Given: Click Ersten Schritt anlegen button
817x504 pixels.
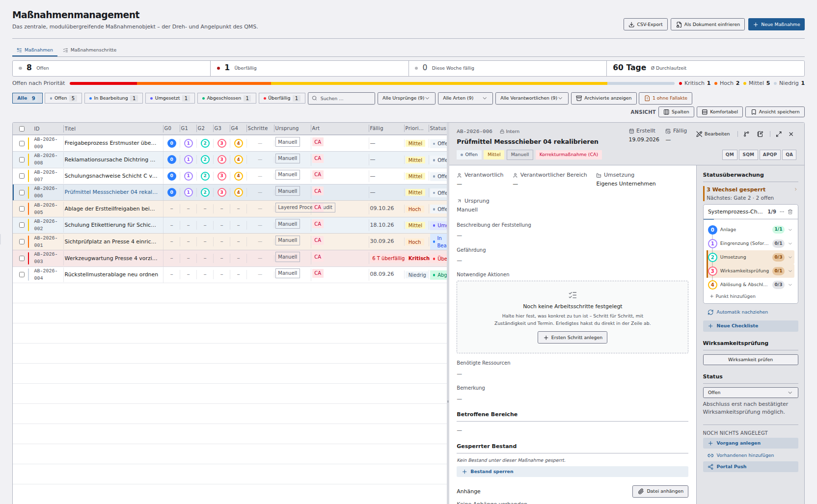Looking at the screenshot, I should click(572, 338).
